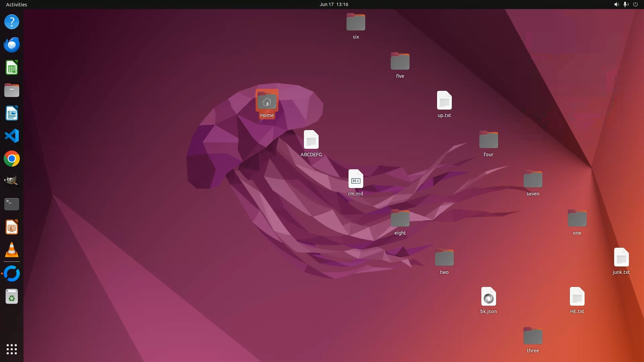Open VLC media player

point(12,250)
